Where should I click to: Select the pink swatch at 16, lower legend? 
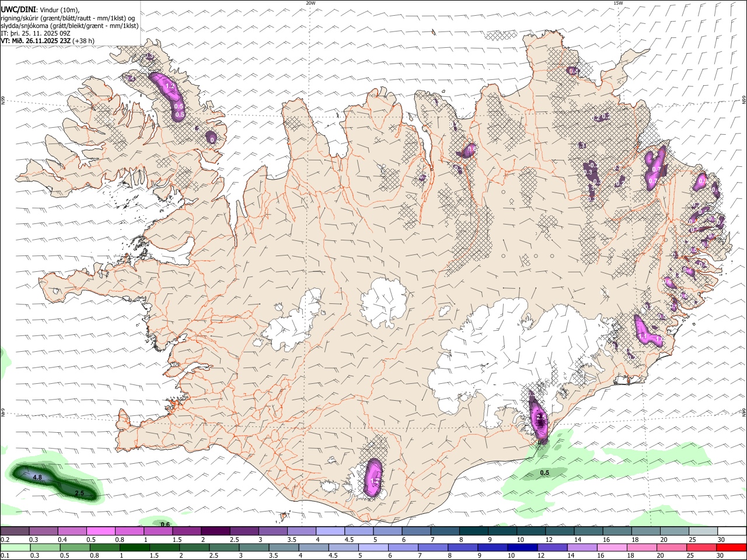pos(612,548)
